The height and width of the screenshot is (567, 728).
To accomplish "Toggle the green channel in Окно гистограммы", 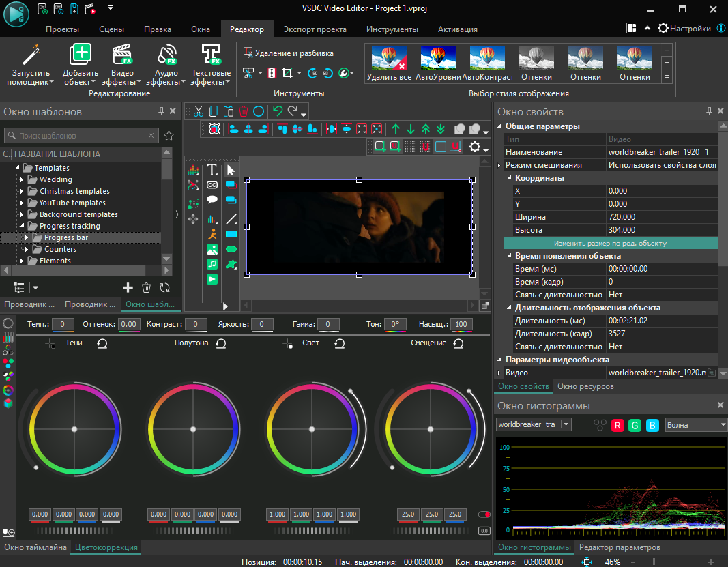I will pyautogui.click(x=635, y=425).
